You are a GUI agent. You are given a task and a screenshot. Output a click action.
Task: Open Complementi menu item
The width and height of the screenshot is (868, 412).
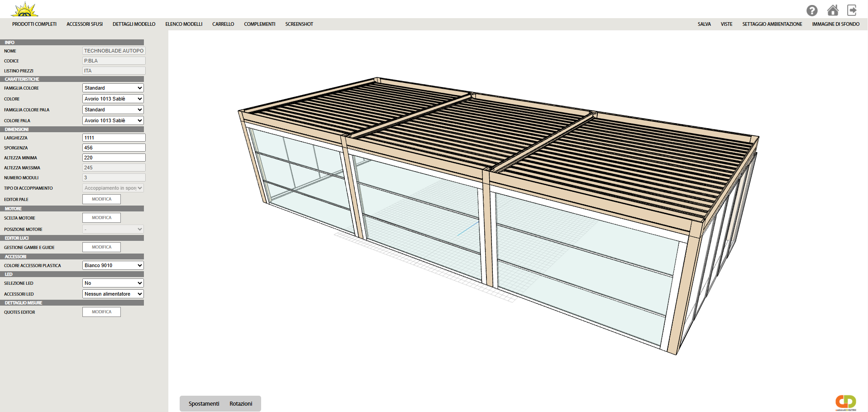tap(260, 24)
